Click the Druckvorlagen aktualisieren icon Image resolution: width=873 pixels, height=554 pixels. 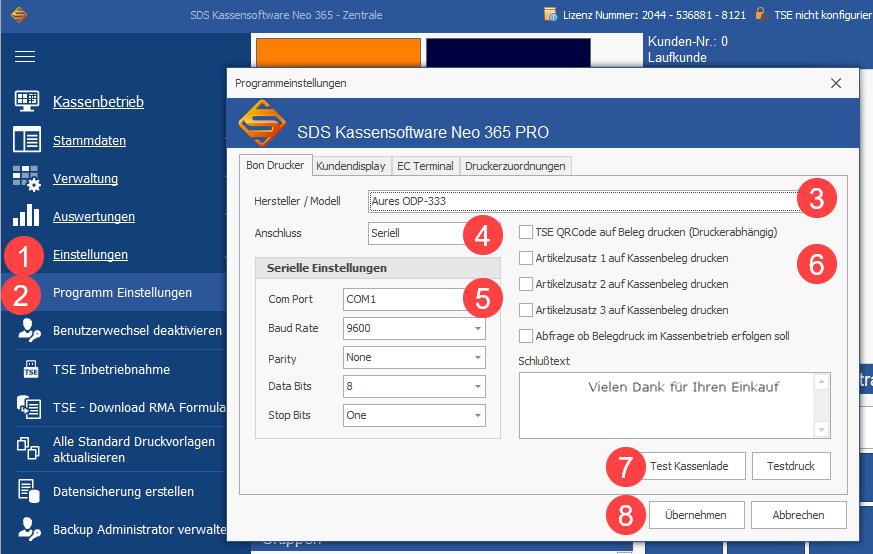[28, 448]
